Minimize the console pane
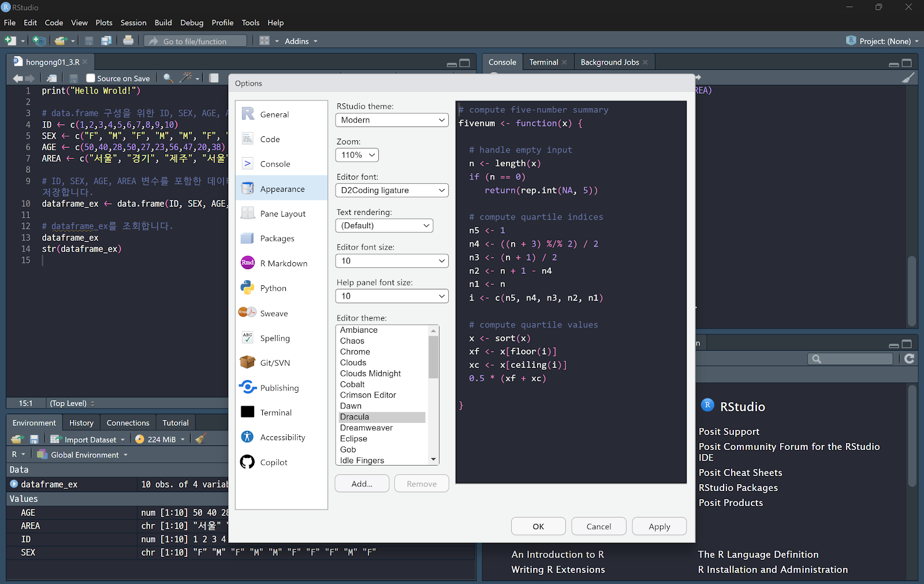Screen dimensions: 924x584 (x=893, y=64)
